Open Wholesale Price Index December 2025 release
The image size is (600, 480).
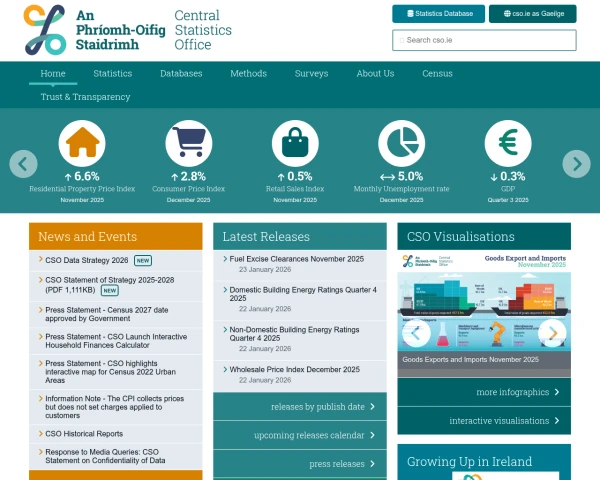click(x=295, y=369)
